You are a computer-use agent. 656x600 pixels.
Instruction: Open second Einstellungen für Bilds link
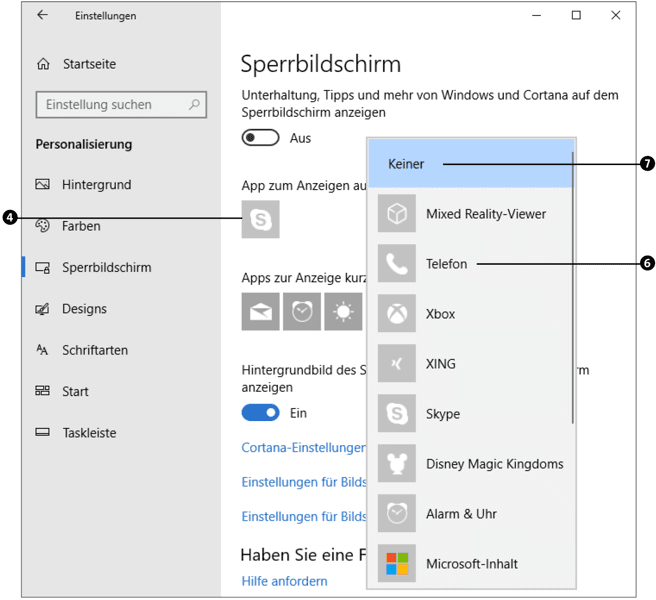[304, 516]
